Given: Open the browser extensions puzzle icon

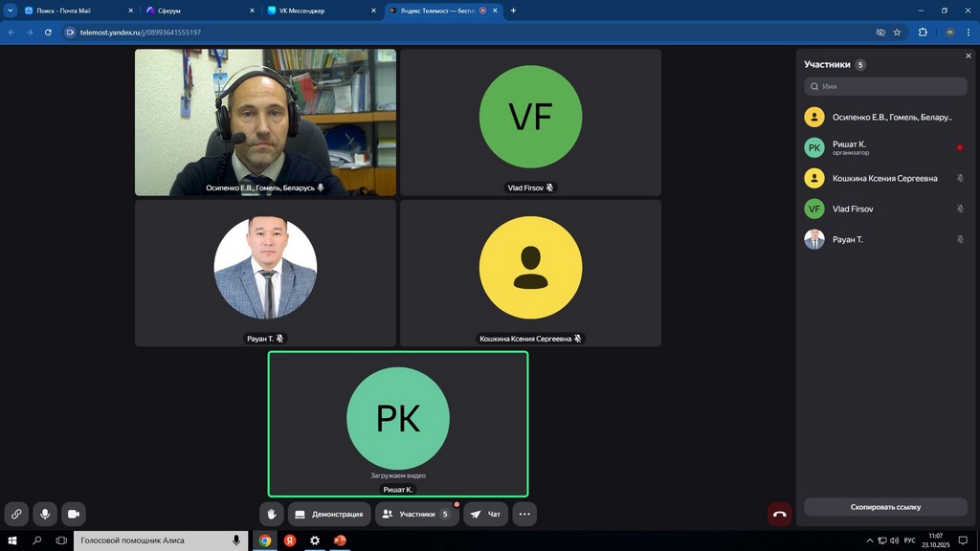Looking at the screenshot, I should 923,32.
